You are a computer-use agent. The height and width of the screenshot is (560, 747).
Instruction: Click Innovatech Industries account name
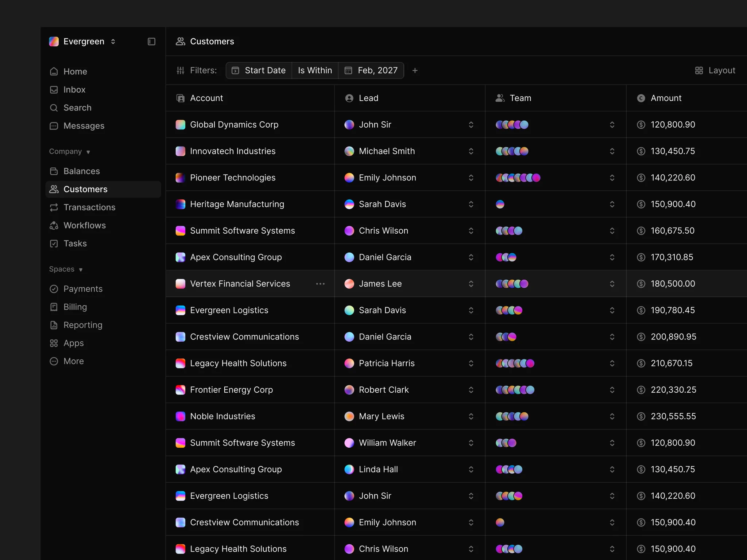click(233, 151)
